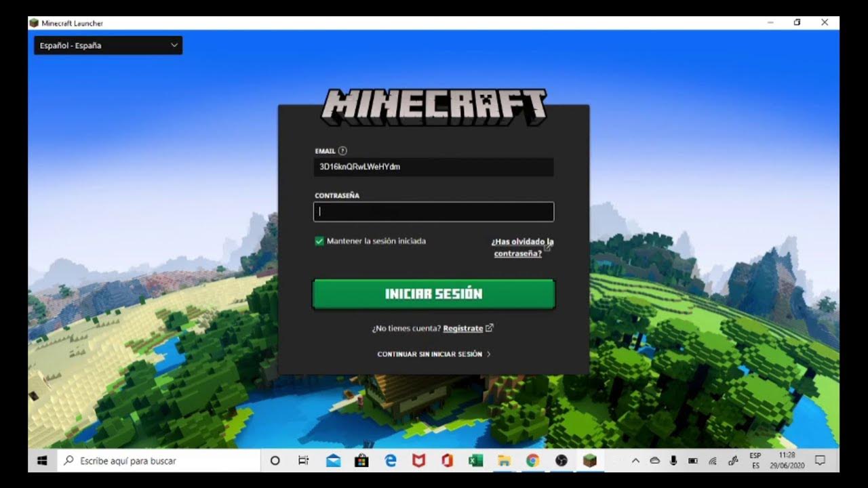Open Cortana circle icon in taskbar

(x=275, y=461)
